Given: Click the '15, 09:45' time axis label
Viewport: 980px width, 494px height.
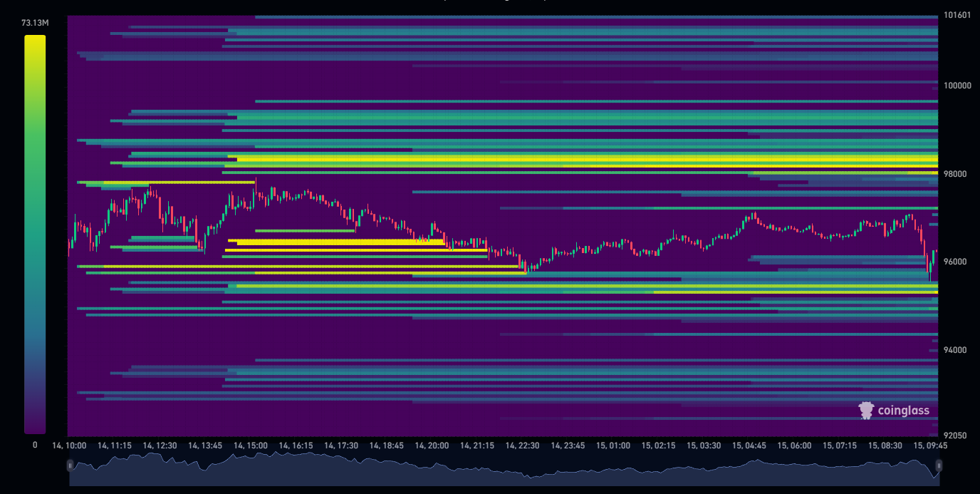Looking at the screenshot, I should coord(930,446).
